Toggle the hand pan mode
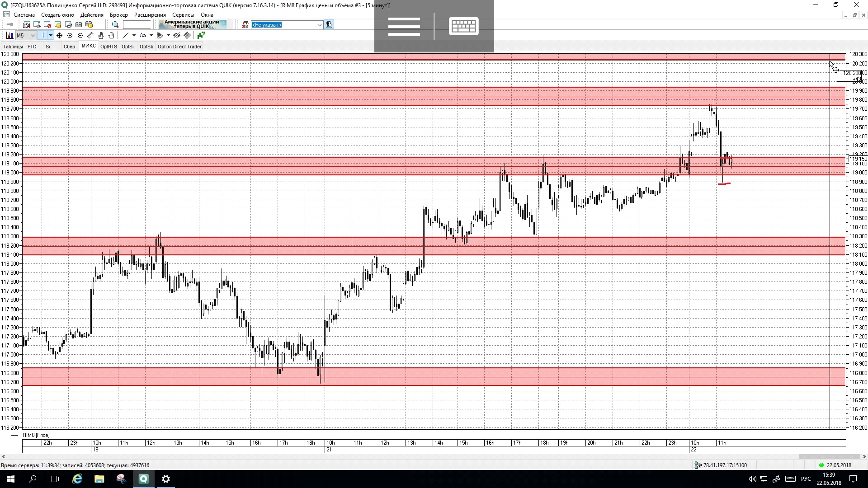Image resolution: width=868 pixels, height=488 pixels. coord(111,35)
